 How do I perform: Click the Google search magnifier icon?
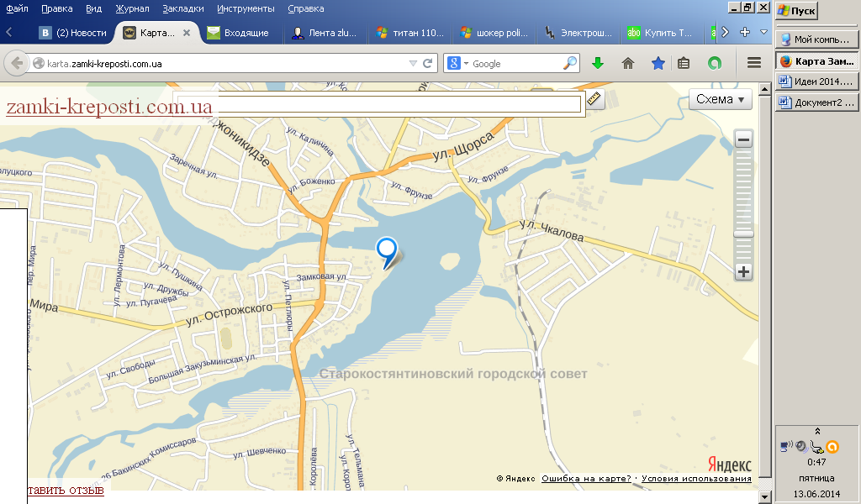[x=571, y=63]
